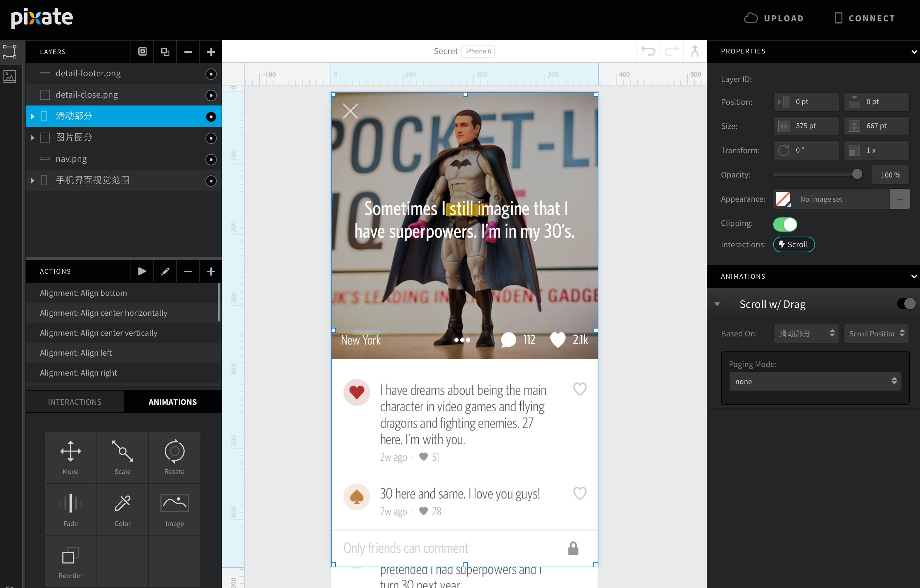This screenshot has height=588, width=920.
Task: Undo the last change
Action: pyautogui.click(x=648, y=51)
